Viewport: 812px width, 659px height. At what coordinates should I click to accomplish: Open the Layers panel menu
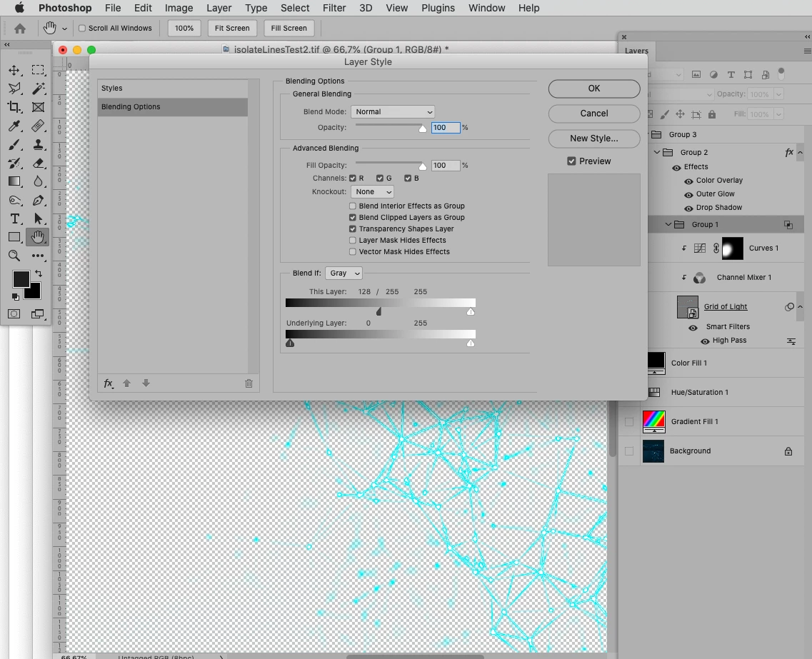tap(807, 51)
